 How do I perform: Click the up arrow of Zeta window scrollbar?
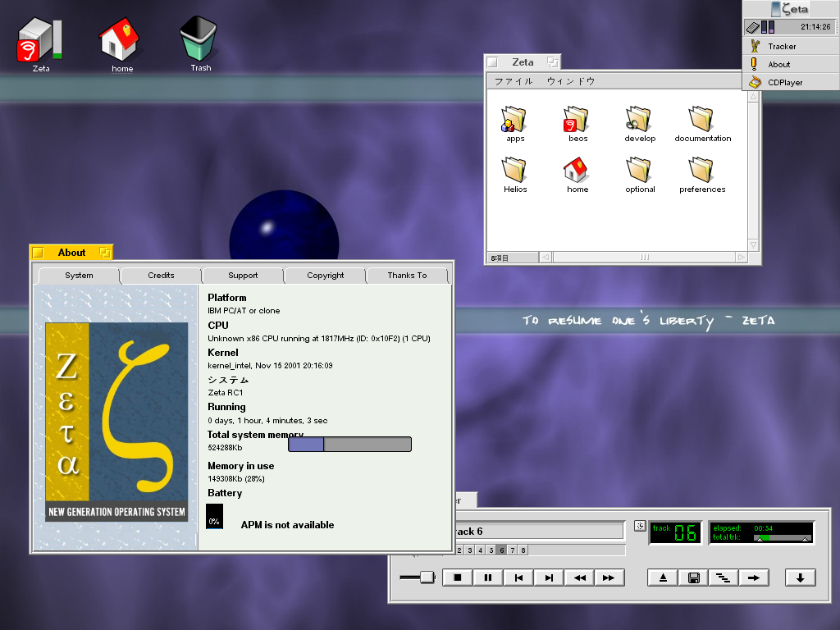pos(753,97)
